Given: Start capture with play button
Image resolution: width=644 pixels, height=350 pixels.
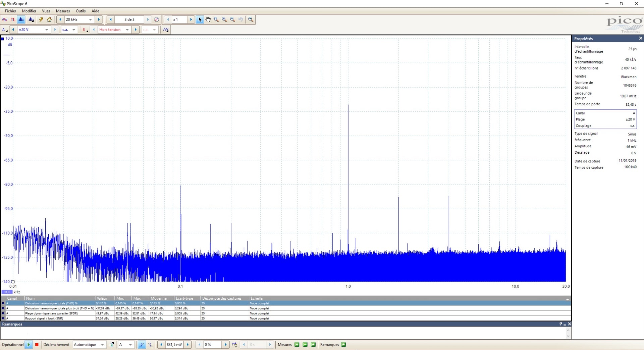Looking at the screenshot, I should tap(29, 345).
